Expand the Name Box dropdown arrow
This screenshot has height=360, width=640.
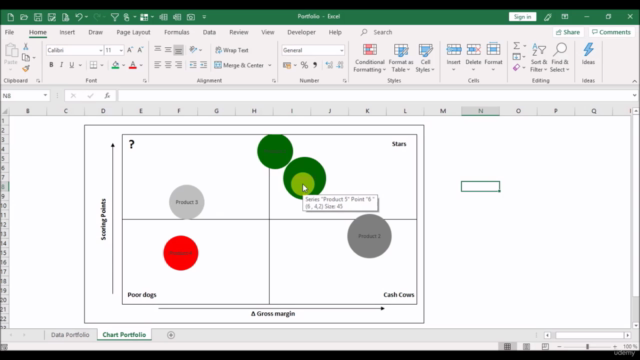click(45, 96)
